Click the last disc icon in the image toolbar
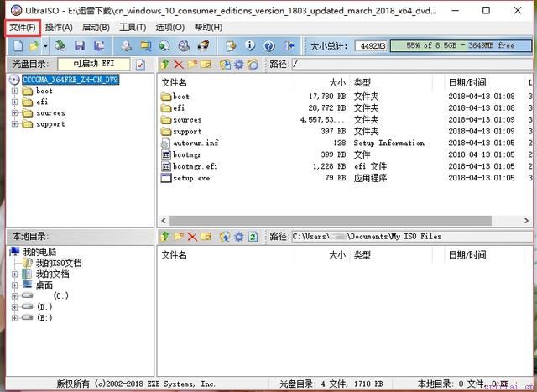 (x=253, y=64)
